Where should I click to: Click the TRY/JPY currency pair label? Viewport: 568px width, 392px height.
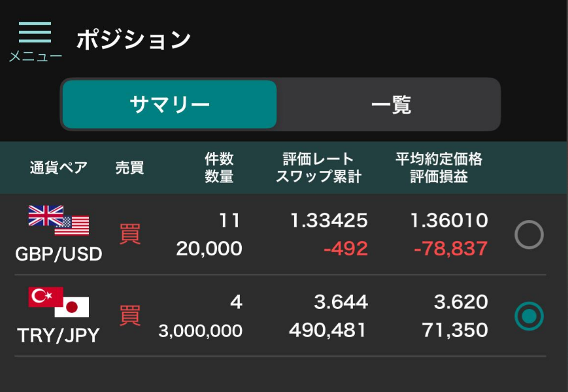point(59,335)
